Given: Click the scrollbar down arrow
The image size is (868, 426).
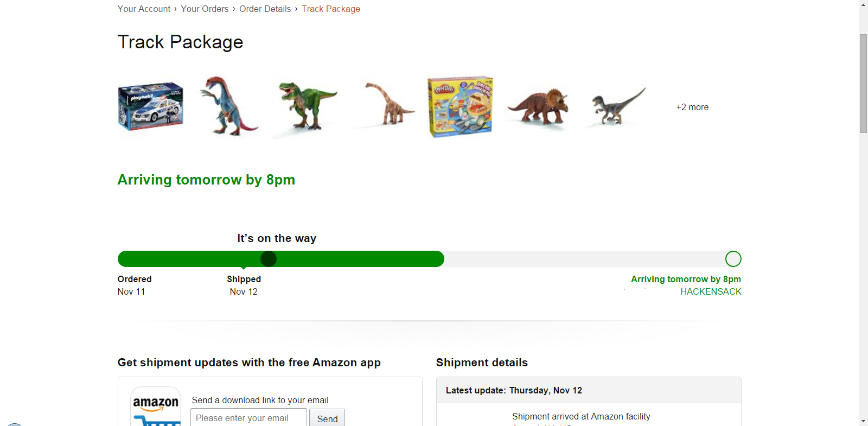Looking at the screenshot, I should point(863,421).
